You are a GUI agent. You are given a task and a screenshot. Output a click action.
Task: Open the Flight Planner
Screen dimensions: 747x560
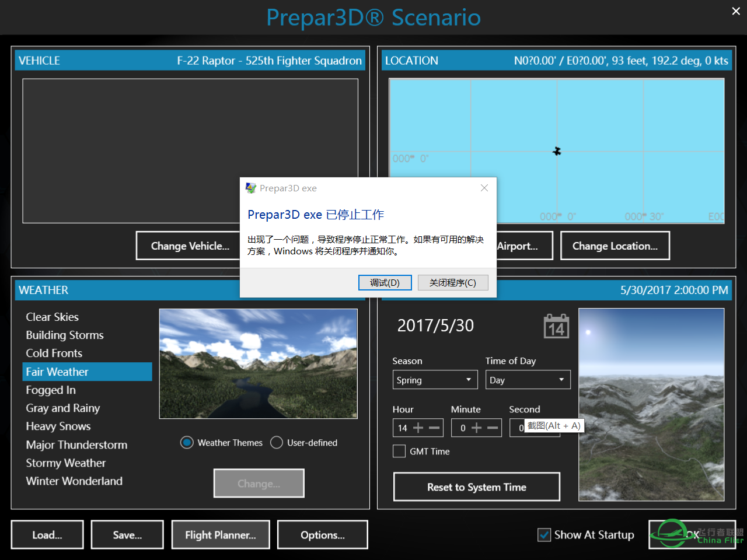coord(221,535)
